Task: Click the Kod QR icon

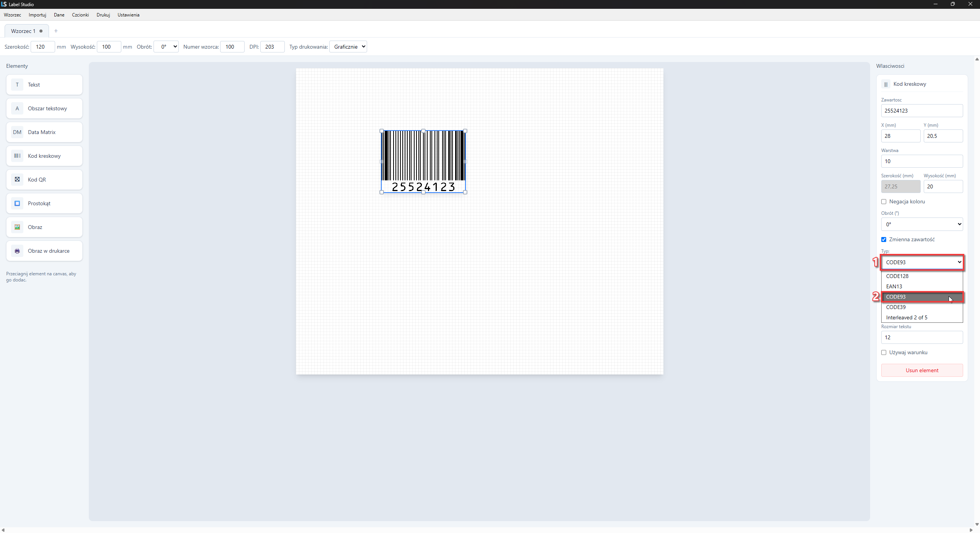Action: click(x=17, y=180)
